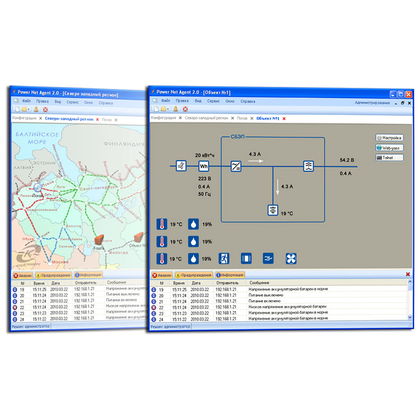420x420 pixels.
Task: Click the 20 кВт*ч energy reading
Action: [205, 155]
